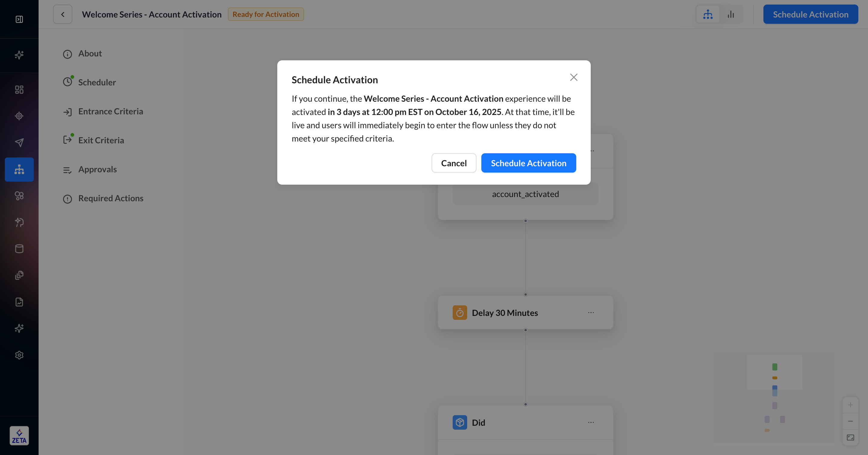Click the sidebar collapse panel icon
The width and height of the screenshot is (868, 455).
19,19
